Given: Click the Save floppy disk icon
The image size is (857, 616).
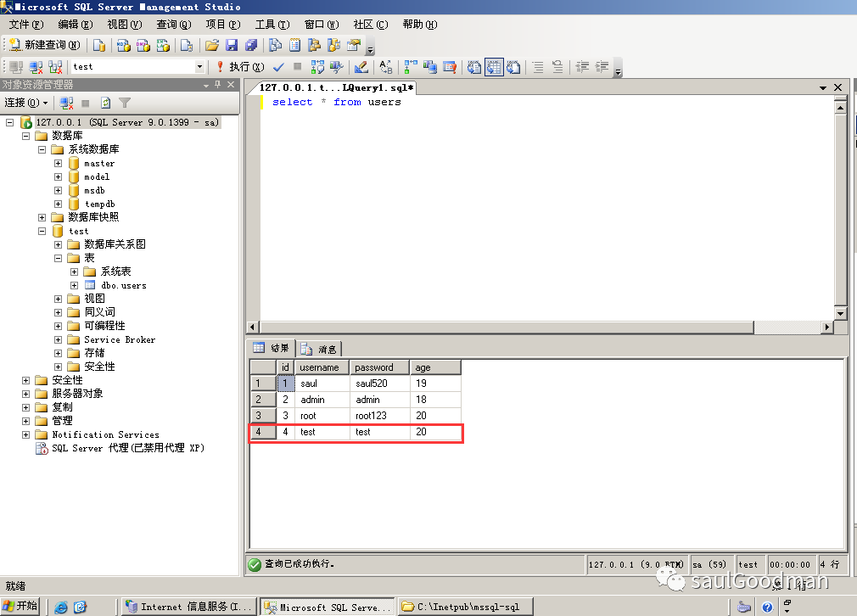Looking at the screenshot, I should pyautogui.click(x=232, y=45).
